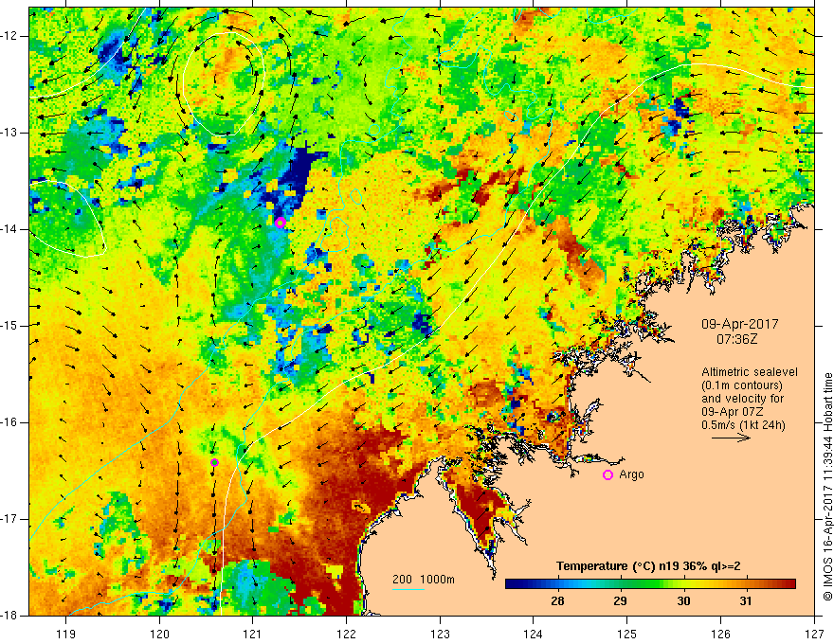Click the '07:36Z' time label

pyautogui.click(x=736, y=338)
